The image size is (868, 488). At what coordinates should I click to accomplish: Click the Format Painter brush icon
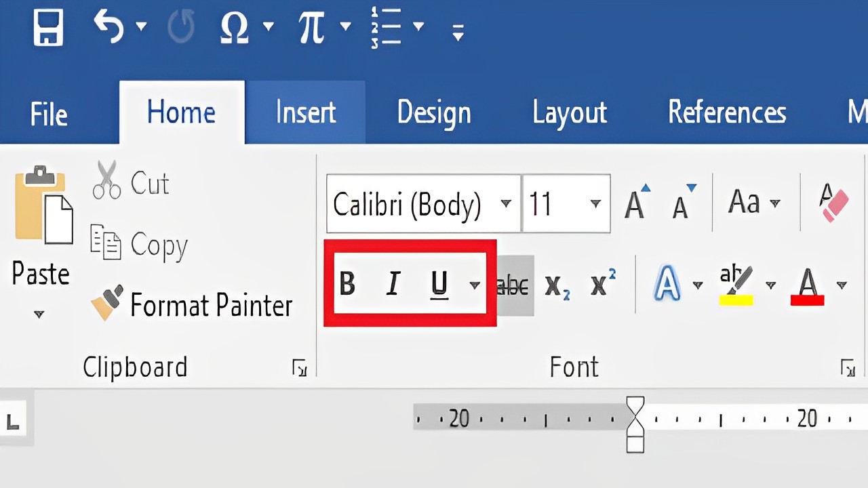click(108, 303)
